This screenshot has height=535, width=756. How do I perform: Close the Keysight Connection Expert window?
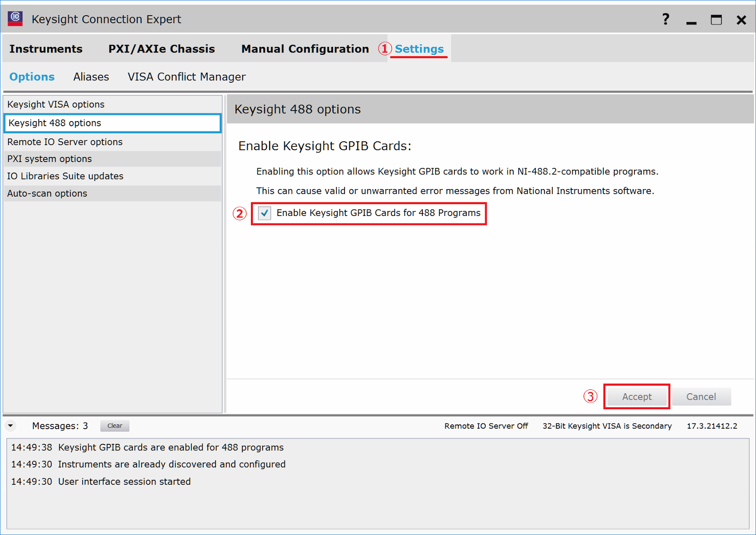point(741,20)
